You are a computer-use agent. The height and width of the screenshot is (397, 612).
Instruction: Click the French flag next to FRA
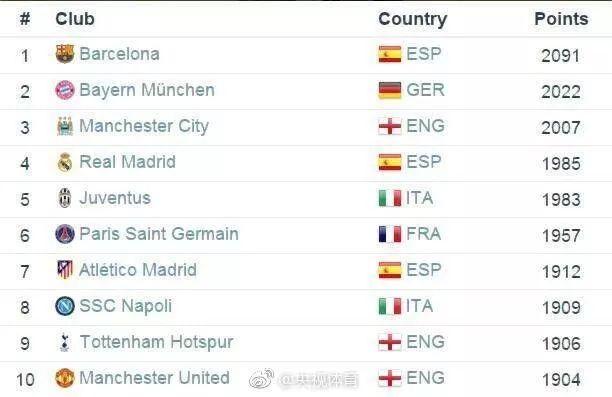tap(390, 234)
